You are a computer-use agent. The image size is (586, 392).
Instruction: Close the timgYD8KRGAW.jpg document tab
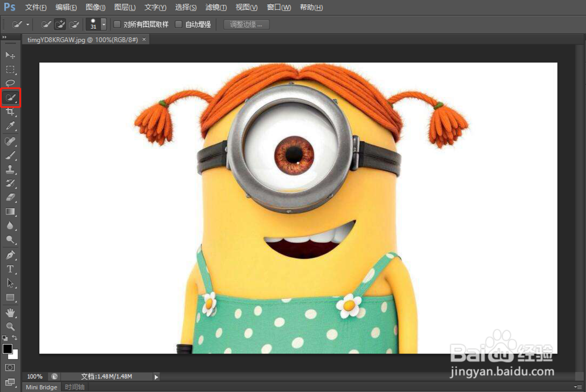144,39
